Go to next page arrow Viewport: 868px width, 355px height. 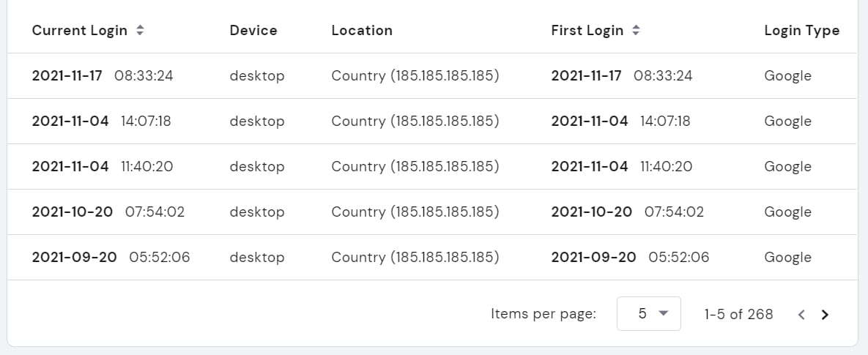825,315
